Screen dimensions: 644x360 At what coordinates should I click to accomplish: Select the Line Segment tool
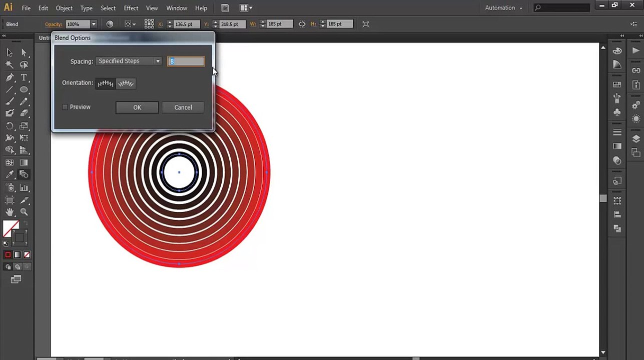(x=10, y=90)
